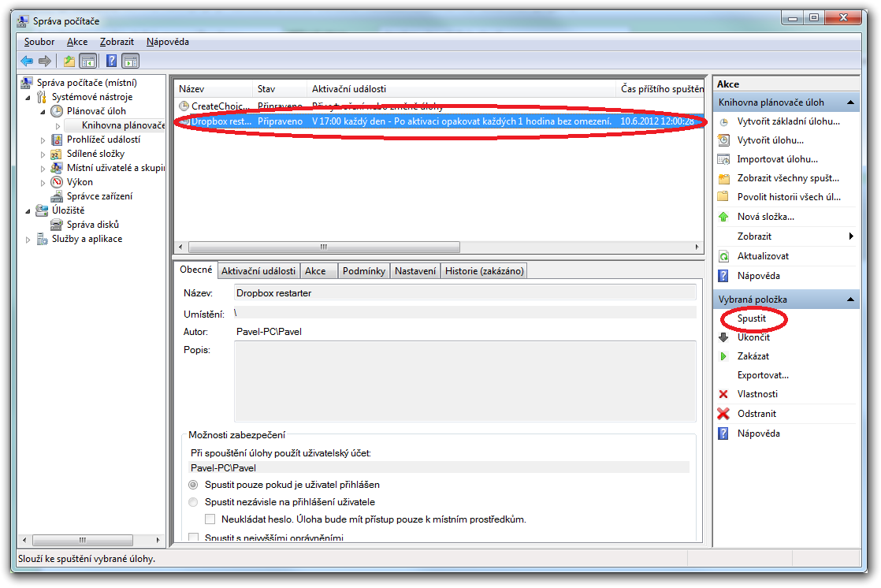Toggle the 'Neukládat heslo' checkbox
Viewport: 881px width, 588px height.
pos(210,519)
